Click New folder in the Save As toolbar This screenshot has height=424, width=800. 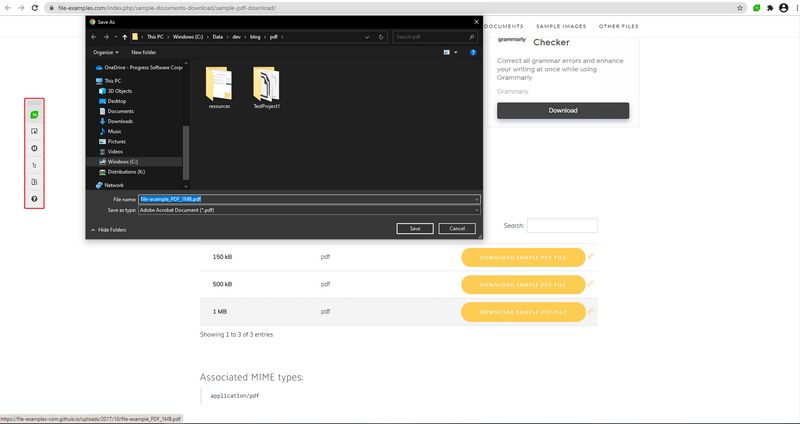pos(144,52)
